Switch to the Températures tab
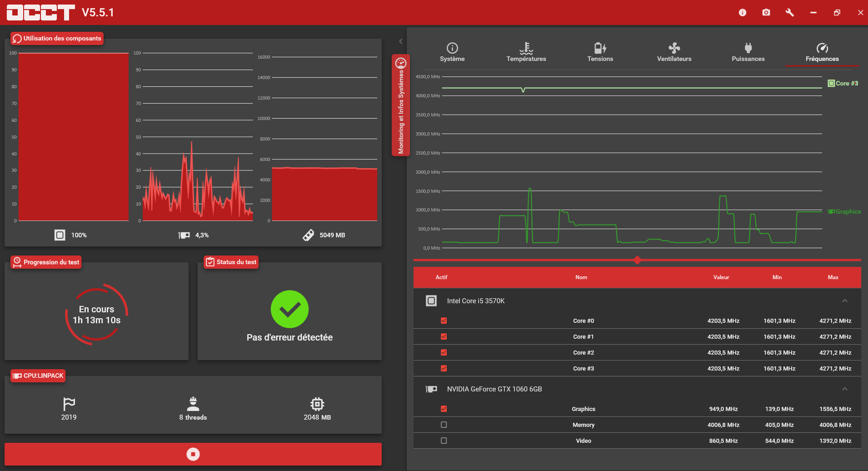Image resolution: width=868 pixels, height=471 pixels. point(526,53)
